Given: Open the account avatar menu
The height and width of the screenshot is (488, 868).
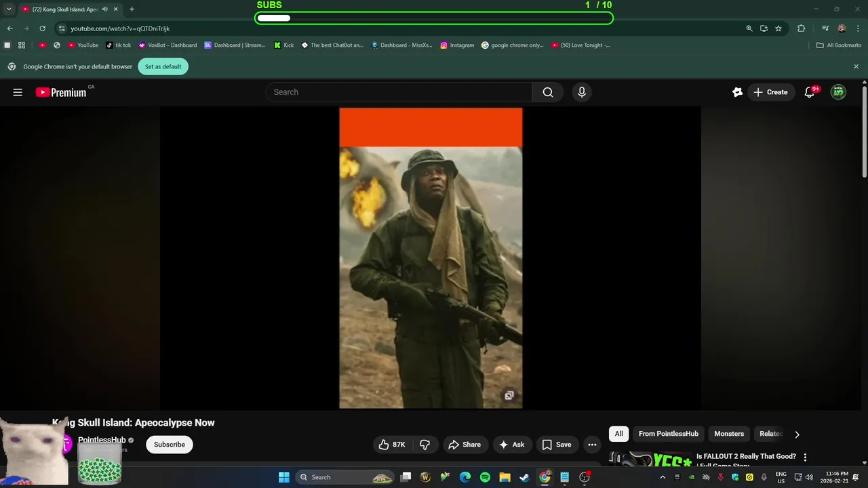Looking at the screenshot, I should 839,92.
